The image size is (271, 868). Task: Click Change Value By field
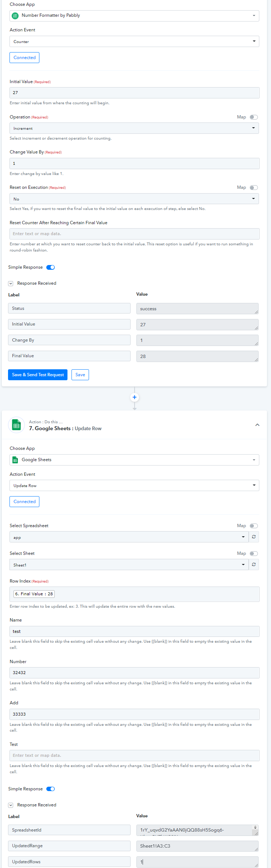click(x=135, y=163)
